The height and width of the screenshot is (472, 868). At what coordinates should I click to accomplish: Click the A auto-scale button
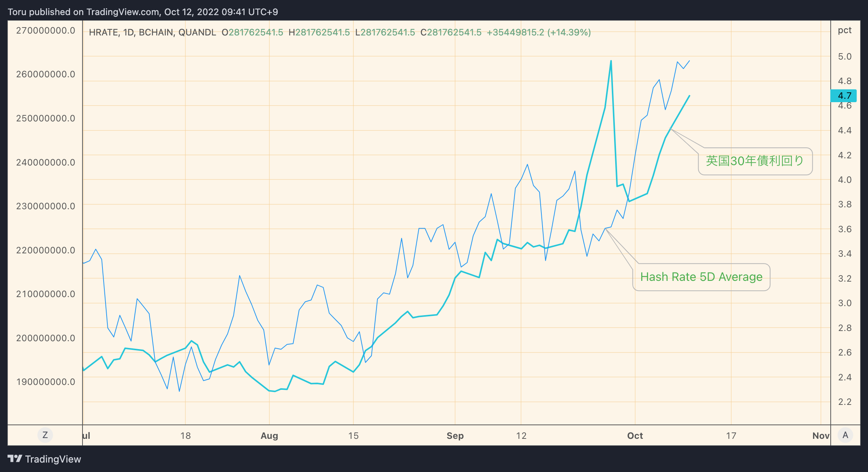845,435
